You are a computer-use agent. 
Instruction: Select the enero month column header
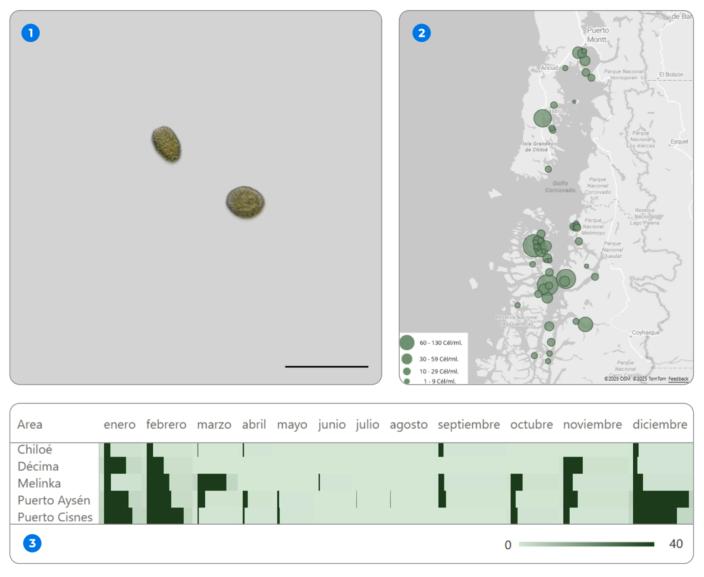click(120, 425)
